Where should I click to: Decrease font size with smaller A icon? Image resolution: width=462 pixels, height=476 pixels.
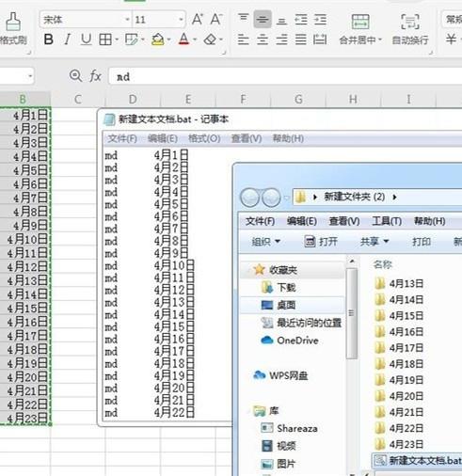[x=216, y=20]
